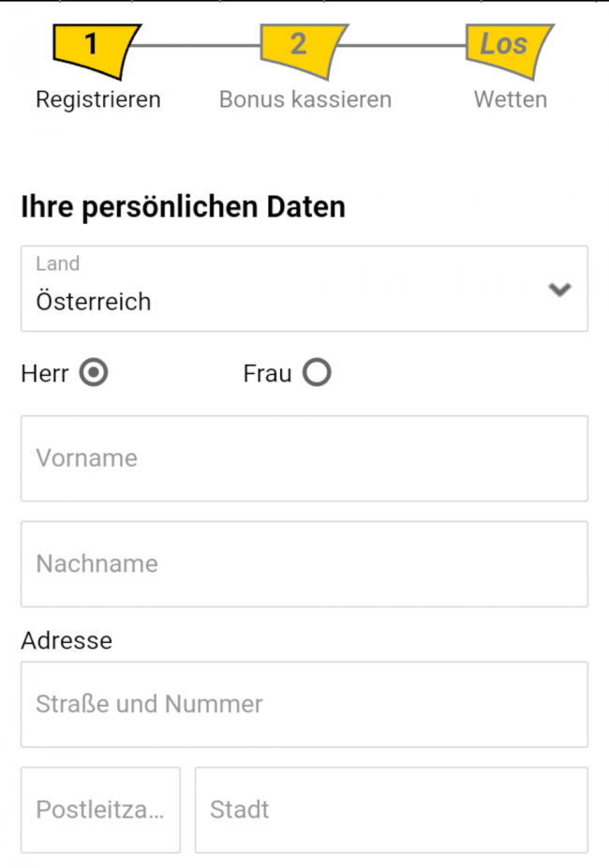609x868 pixels.
Task: Go to the Bonus kassieren step
Action: tap(304, 99)
